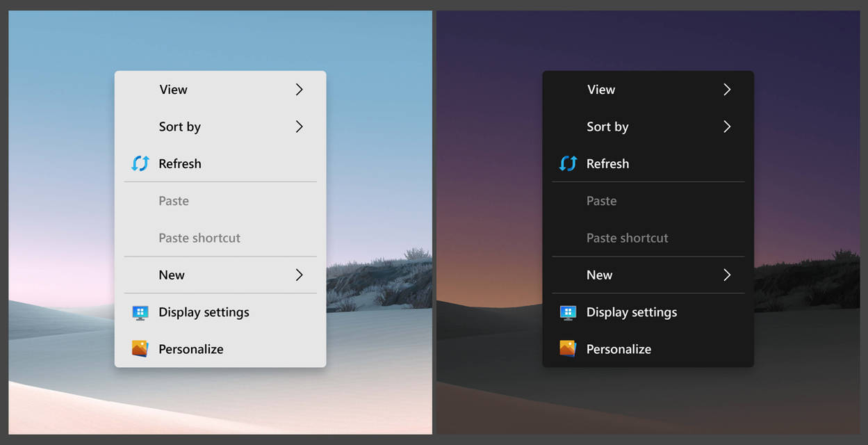Click the Personalize picture icon in dark menu

click(568, 348)
